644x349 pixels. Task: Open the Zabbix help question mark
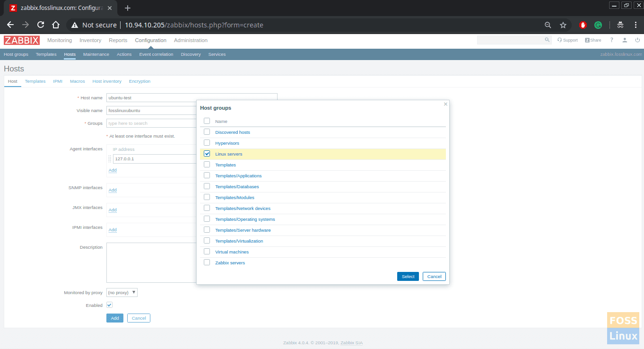[x=611, y=40]
